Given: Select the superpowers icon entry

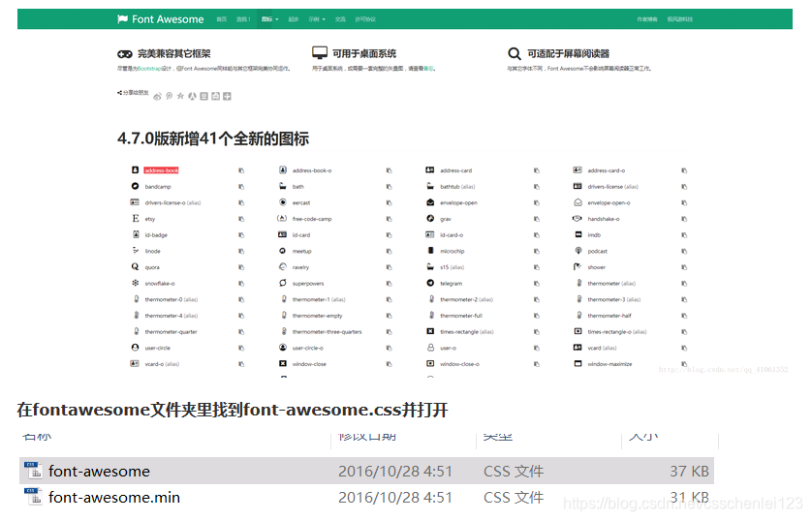Looking at the screenshot, I should coord(301,283).
